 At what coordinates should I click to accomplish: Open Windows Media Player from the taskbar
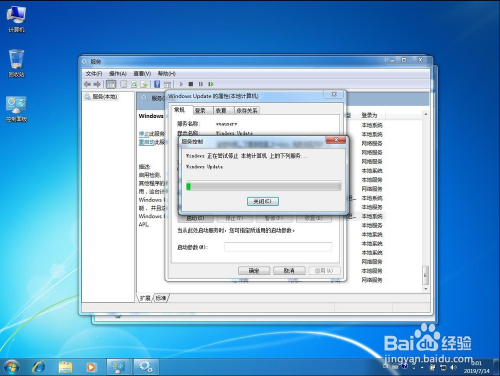[91, 367]
